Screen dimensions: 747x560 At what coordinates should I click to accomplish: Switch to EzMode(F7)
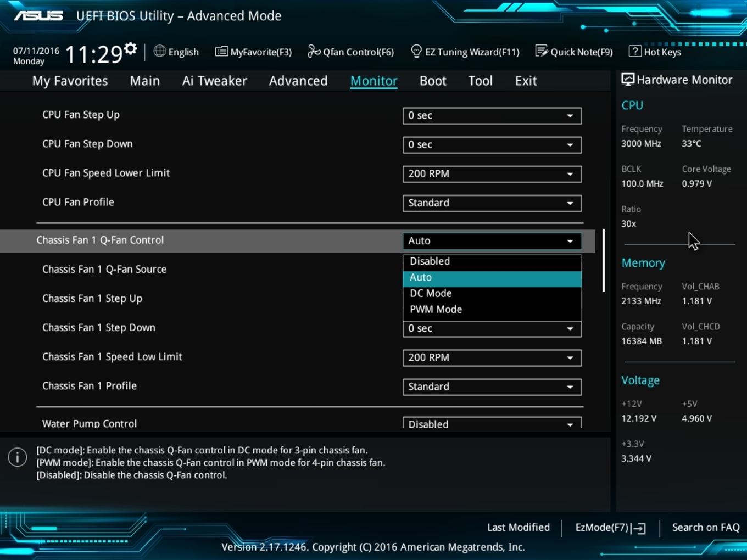[x=610, y=528]
